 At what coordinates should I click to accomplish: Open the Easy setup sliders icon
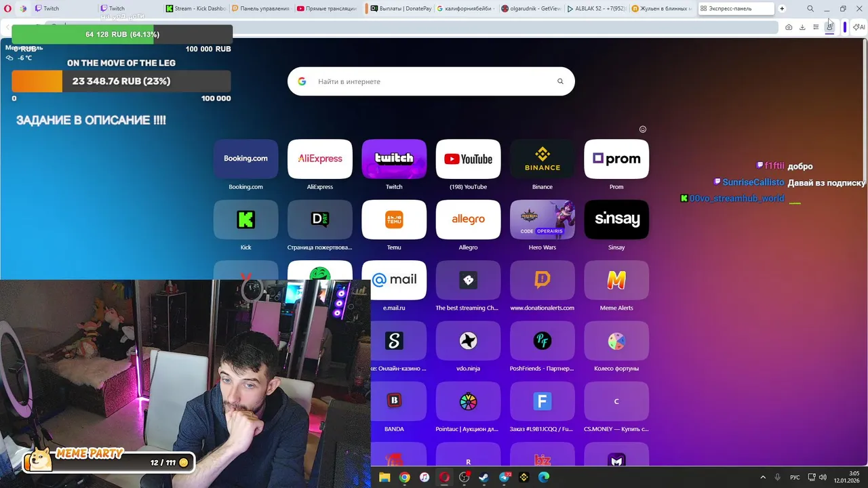(816, 27)
